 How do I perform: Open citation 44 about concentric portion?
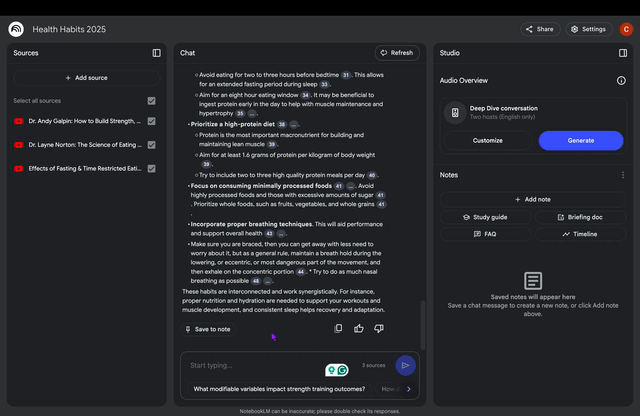[300, 272]
